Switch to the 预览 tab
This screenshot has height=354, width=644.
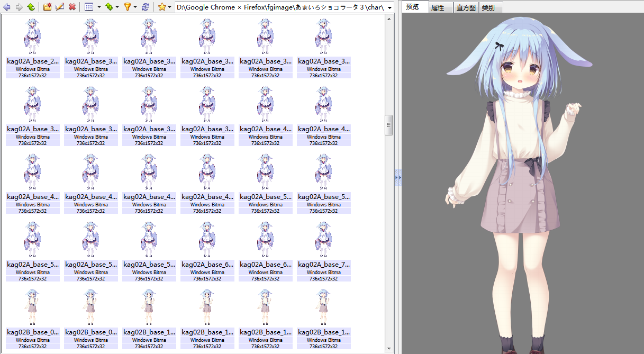pyautogui.click(x=415, y=7)
